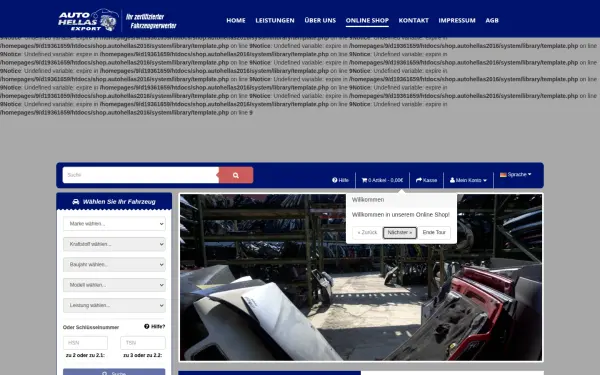Click the Suche button under vehicle selector
The height and width of the screenshot is (375, 600).
[114, 372]
